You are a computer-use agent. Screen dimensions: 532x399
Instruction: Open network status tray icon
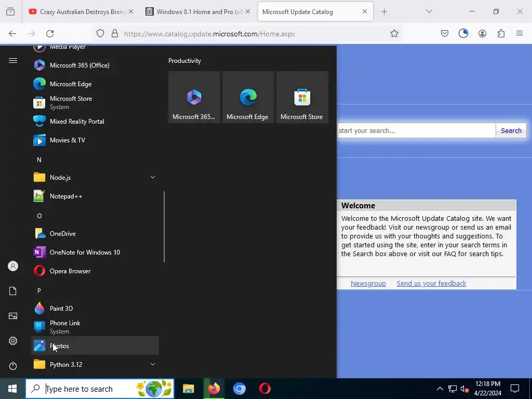pos(453,389)
